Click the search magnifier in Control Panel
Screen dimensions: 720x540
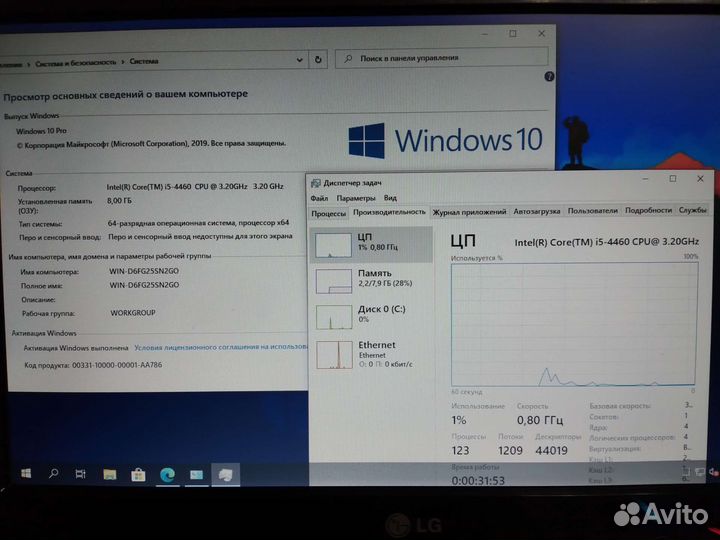(348, 59)
